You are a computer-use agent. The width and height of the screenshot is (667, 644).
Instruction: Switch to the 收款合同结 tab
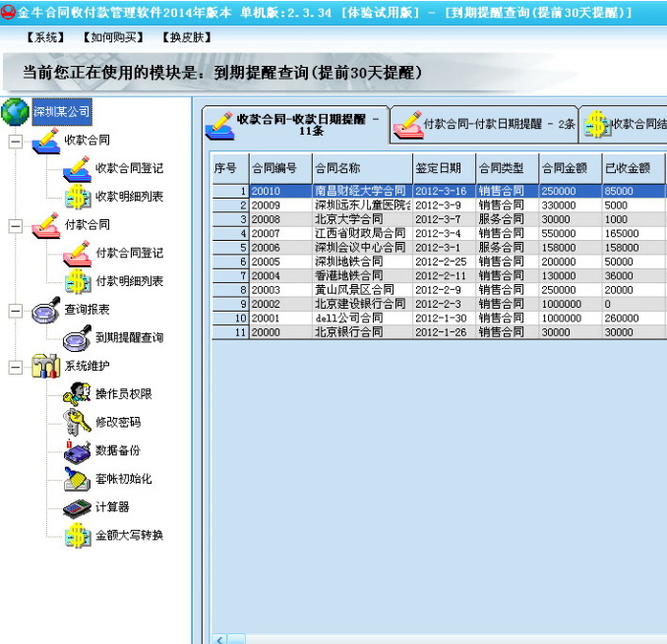coord(624,125)
